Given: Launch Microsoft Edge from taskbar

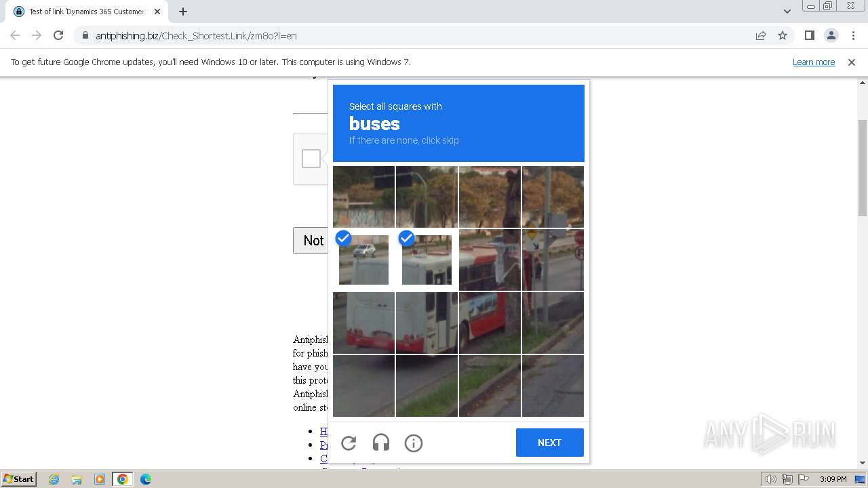Looking at the screenshot, I should tap(146, 479).
